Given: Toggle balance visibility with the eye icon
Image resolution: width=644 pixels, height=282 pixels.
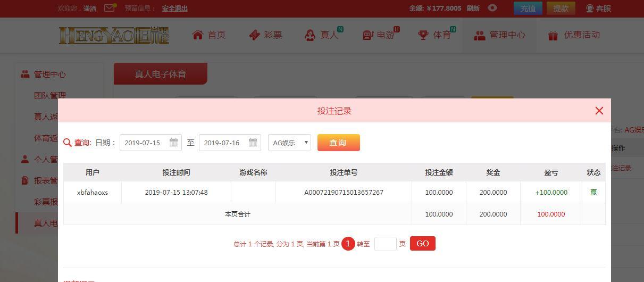Looking at the screenshot, I should pos(492,8).
